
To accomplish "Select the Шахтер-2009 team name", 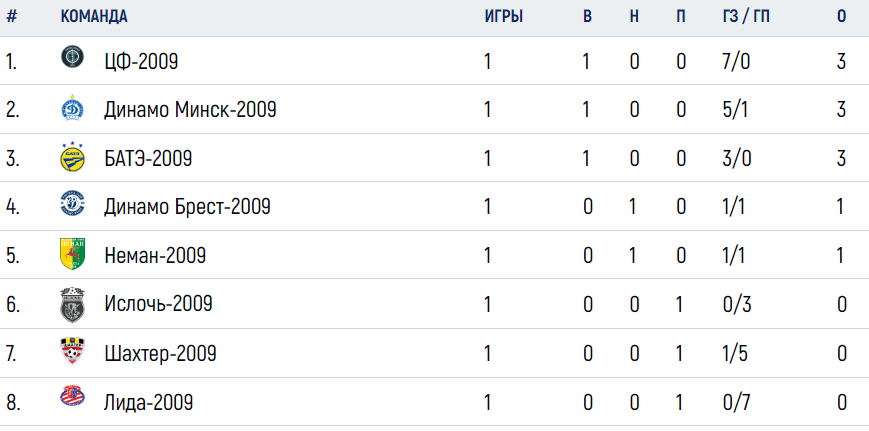I will pos(160,353).
